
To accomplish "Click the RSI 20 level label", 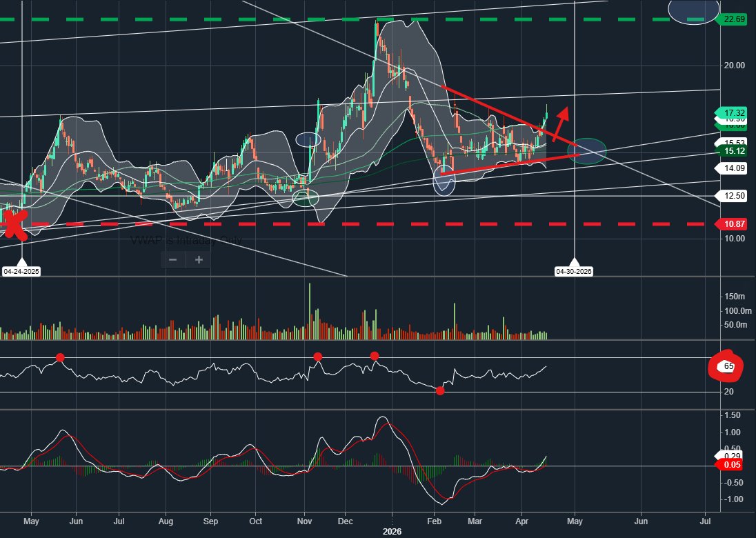I will [x=729, y=392].
